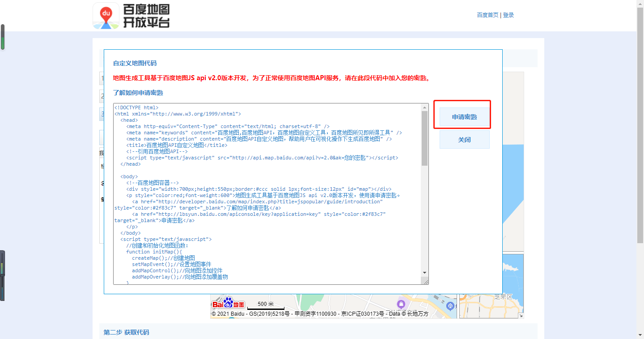
Task: Click the red API key warning text
Action: click(x=272, y=78)
